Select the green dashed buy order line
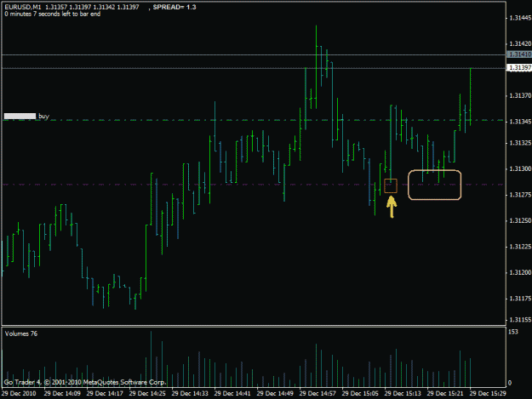Screen dimensions: 532x399 point(254,120)
